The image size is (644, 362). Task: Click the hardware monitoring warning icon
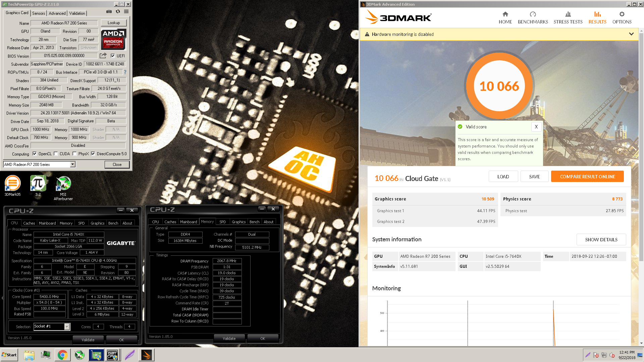tap(367, 34)
